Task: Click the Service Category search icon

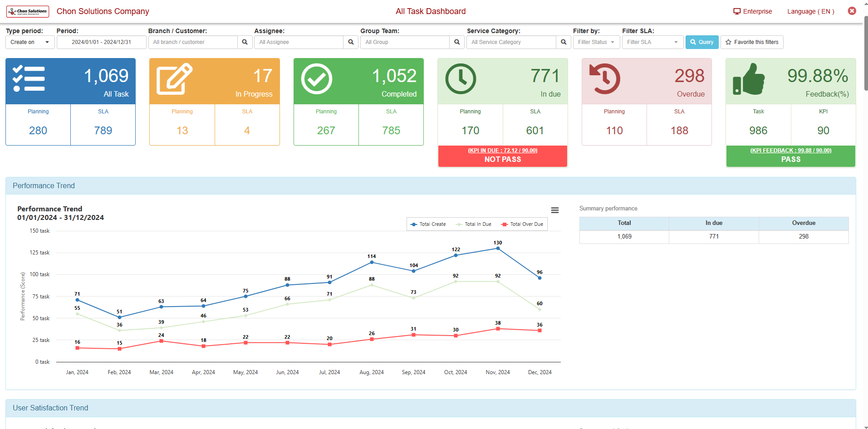Action: tap(564, 42)
